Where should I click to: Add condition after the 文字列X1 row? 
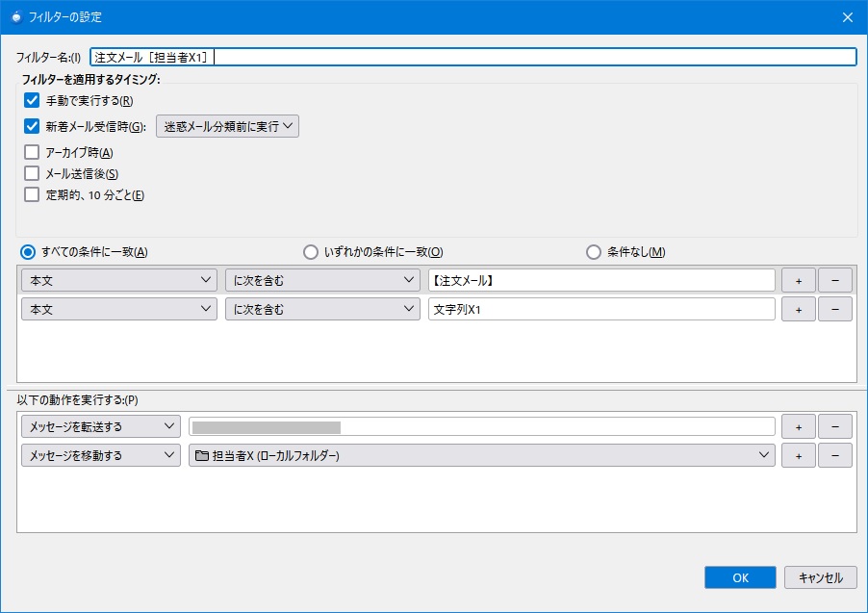click(798, 309)
